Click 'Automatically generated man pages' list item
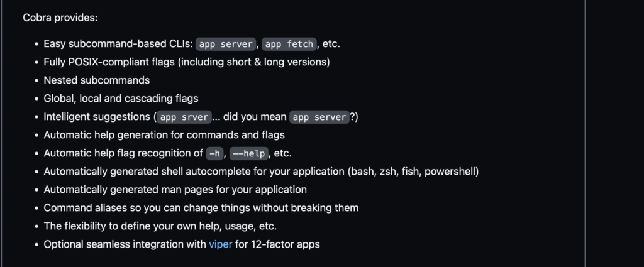Viewport: 644px width, 267px height. coord(175,190)
